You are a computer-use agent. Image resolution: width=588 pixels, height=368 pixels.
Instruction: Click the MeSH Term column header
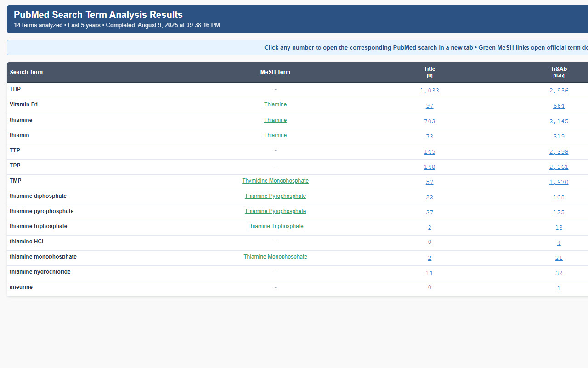pos(275,72)
